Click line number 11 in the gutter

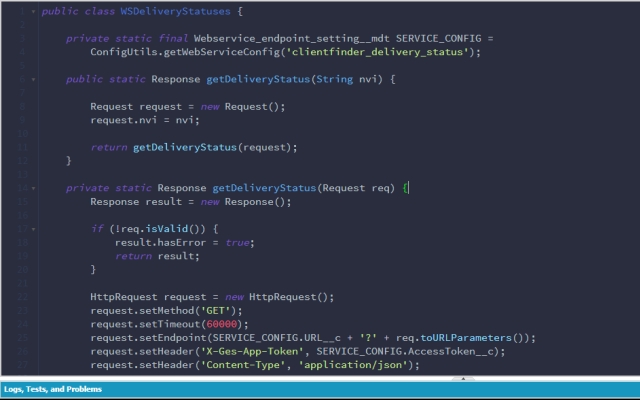[22, 147]
